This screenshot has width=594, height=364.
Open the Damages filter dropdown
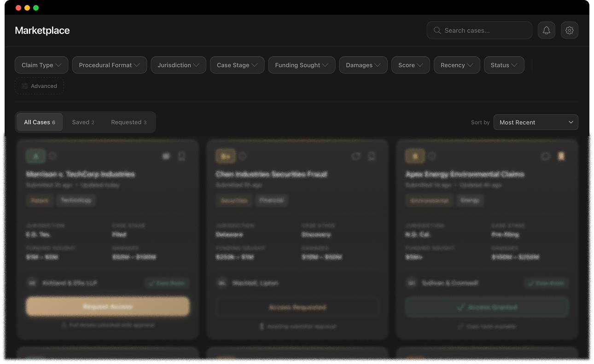click(x=363, y=65)
